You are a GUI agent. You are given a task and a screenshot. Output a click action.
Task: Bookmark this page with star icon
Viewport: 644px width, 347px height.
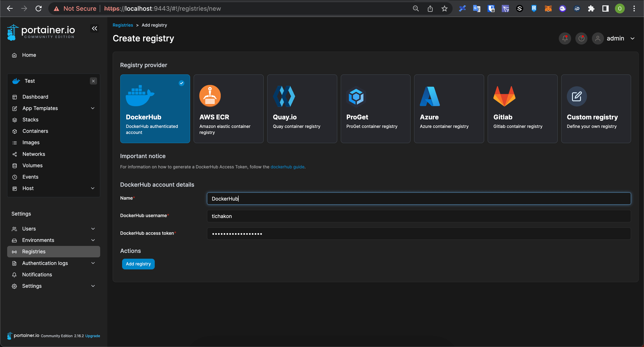point(444,9)
